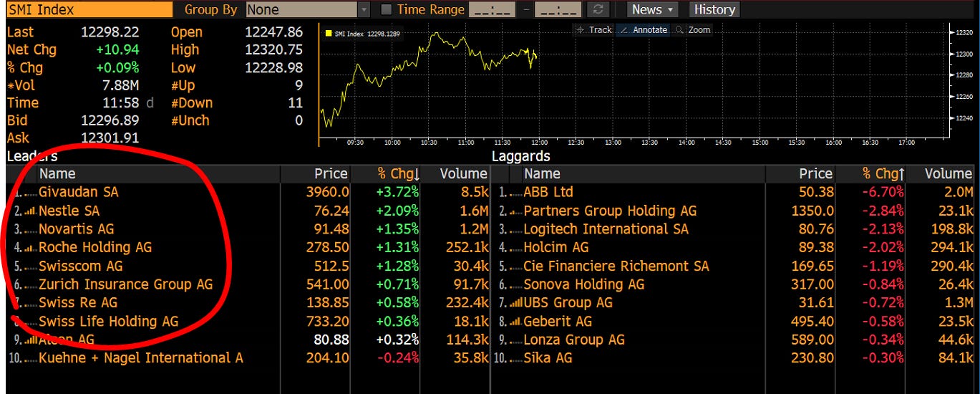Click the mini bar icon beside Nestle SA
Image resolution: width=980 pixels, height=394 pixels.
point(29,211)
